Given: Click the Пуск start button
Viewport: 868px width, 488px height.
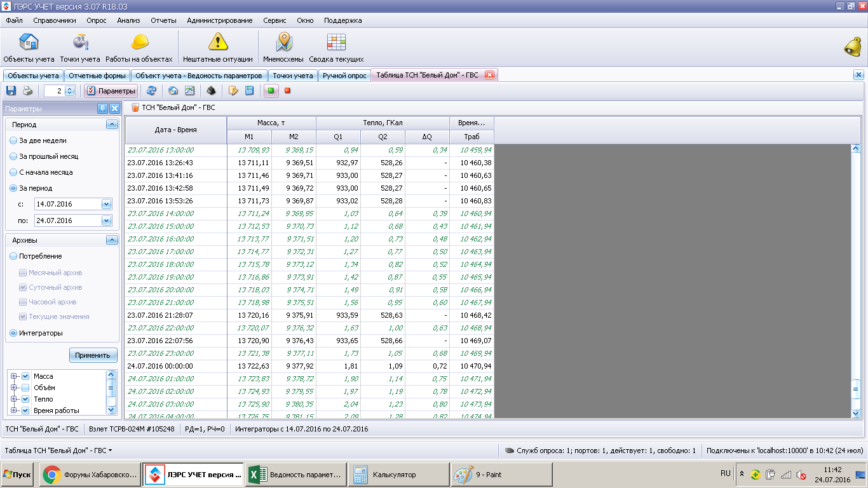Looking at the screenshot, I should (x=17, y=475).
